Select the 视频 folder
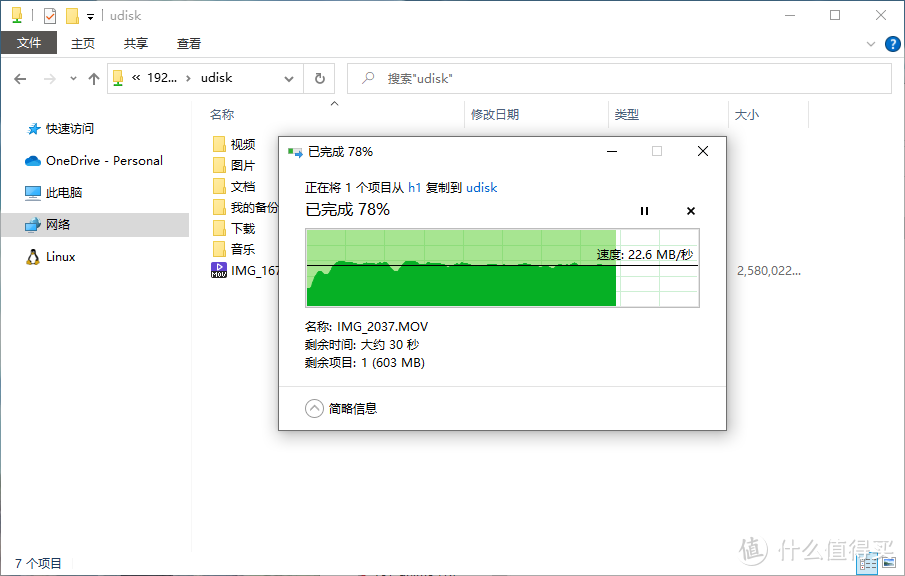The image size is (905, 576). point(234,144)
